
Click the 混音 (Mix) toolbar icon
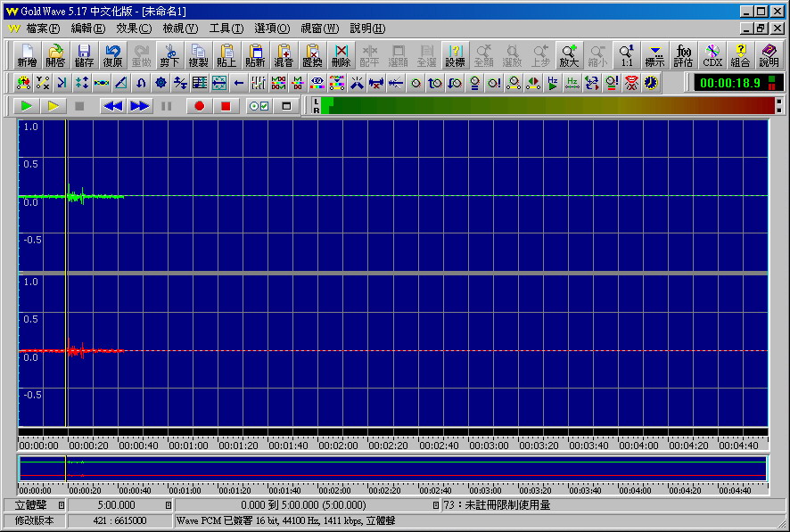pyautogui.click(x=284, y=55)
